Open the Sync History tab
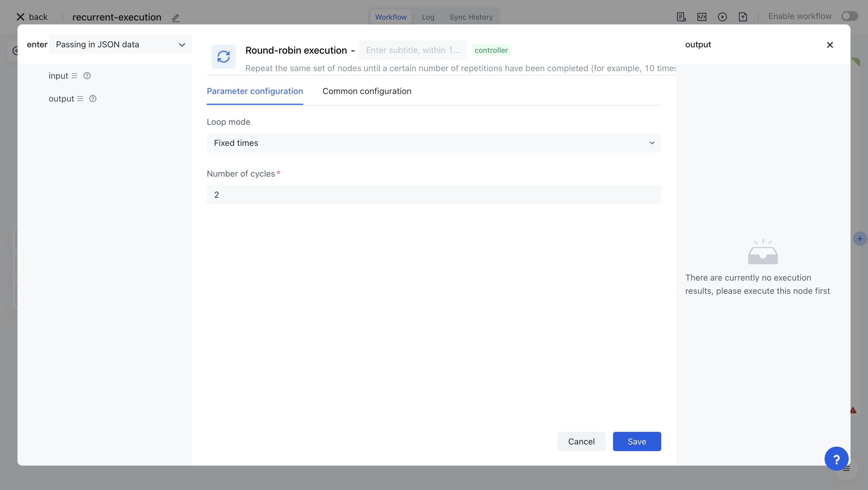868x490 pixels. (471, 17)
